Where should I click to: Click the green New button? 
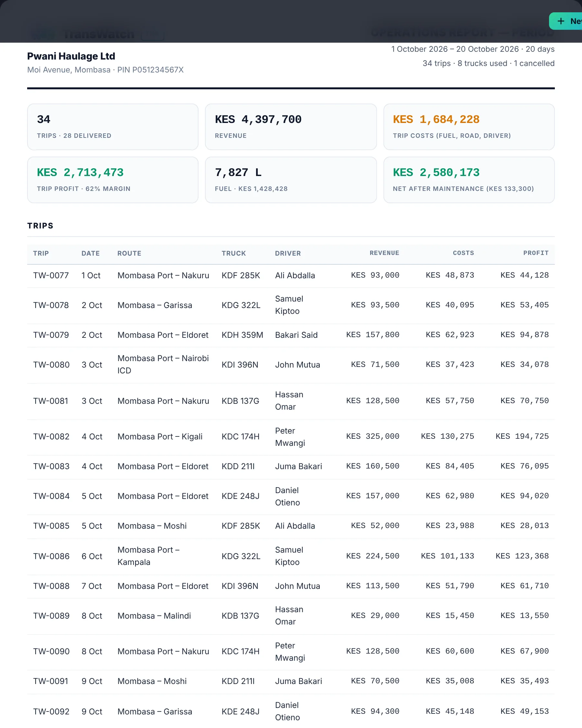566,21
